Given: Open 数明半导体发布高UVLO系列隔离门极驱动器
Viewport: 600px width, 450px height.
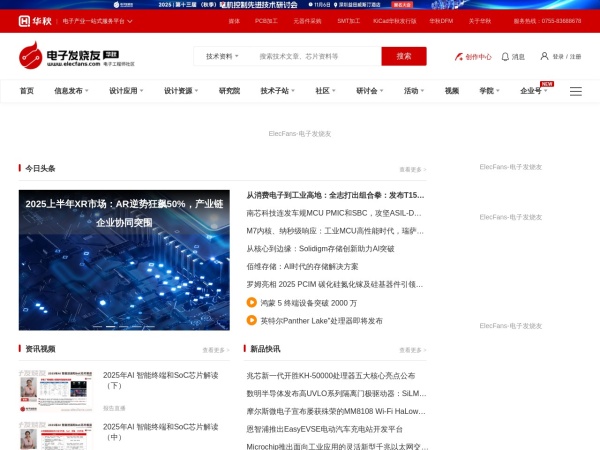Looking at the screenshot, I should coord(336,393).
